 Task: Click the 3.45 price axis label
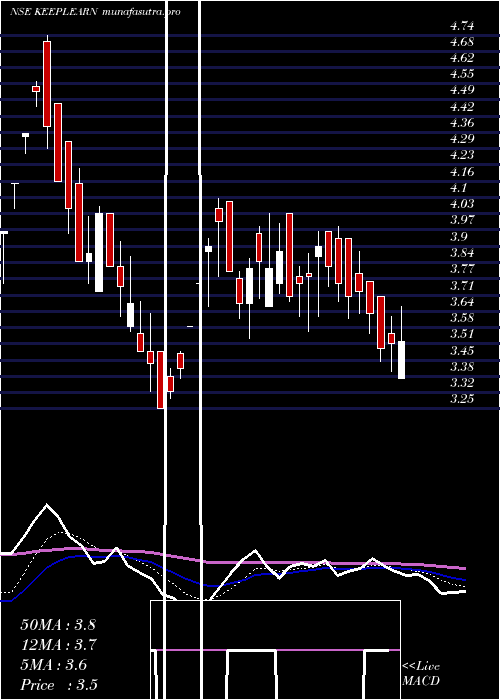pyautogui.click(x=462, y=350)
